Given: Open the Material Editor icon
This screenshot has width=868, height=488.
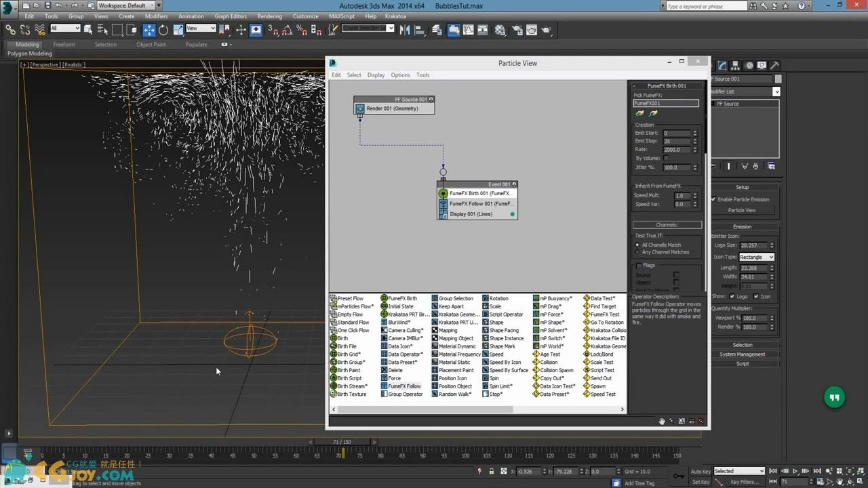Looking at the screenshot, I should [x=500, y=30].
